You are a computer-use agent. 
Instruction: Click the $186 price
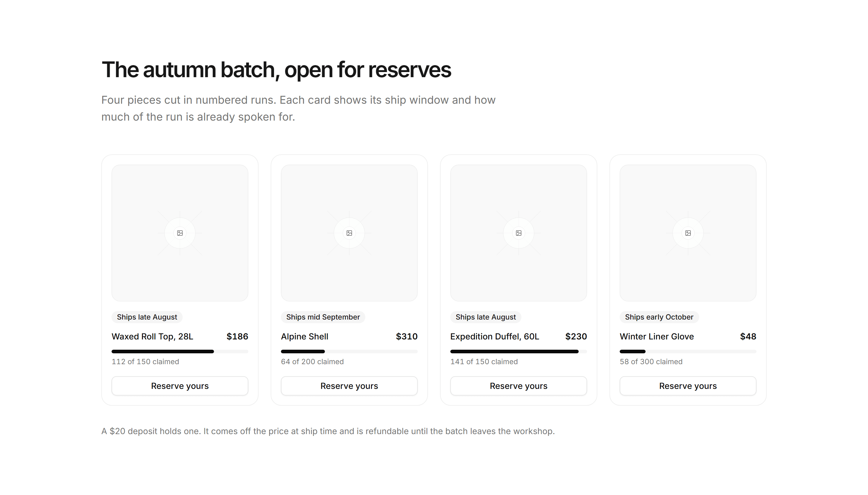pyautogui.click(x=237, y=336)
